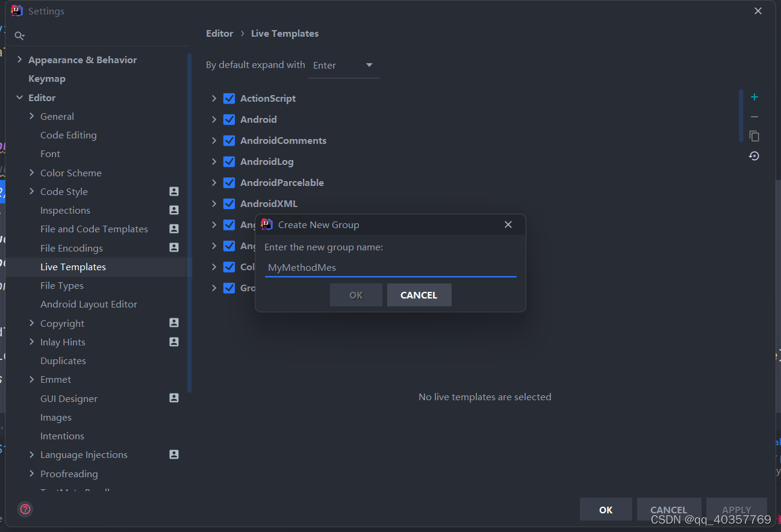Expand the AndroidXML group
This screenshot has height=532, width=781.
tap(214, 203)
